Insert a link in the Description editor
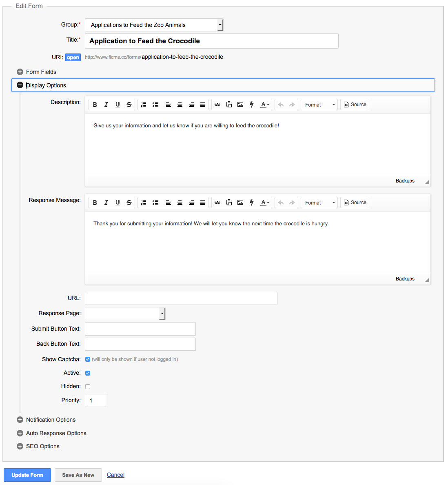The width and height of the screenshot is (448, 485). [217, 105]
